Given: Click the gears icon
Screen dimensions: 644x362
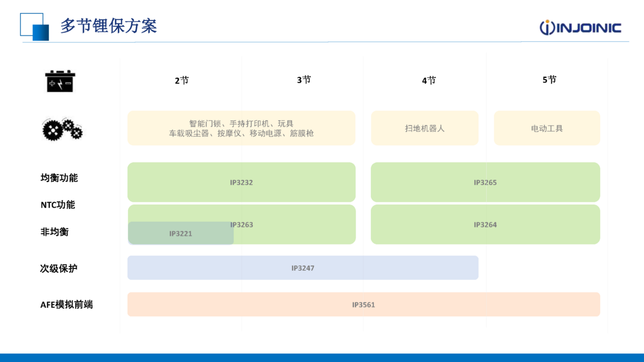Looking at the screenshot, I should point(62,129).
